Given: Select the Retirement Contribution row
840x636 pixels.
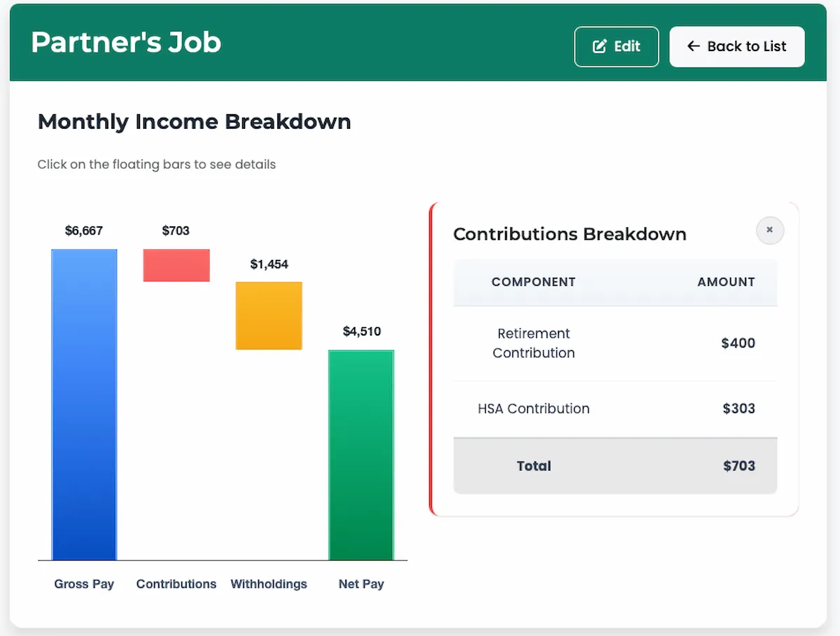Looking at the screenshot, I should [615, 343].
